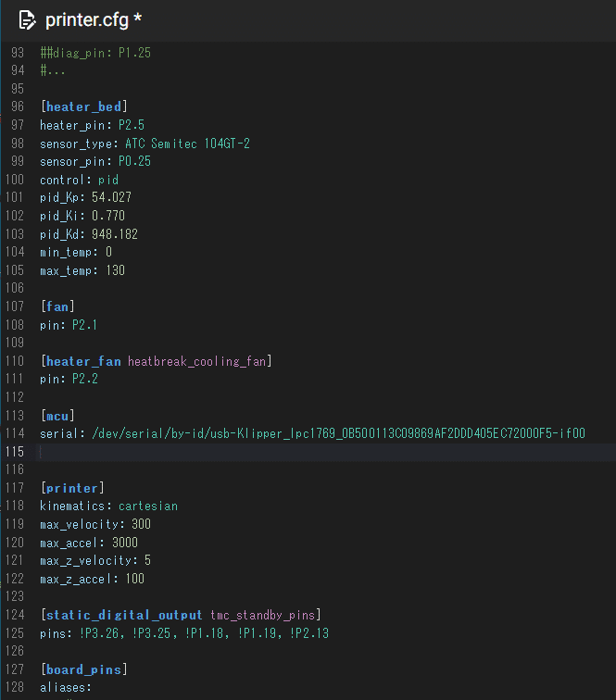Click the #... comment on line 94
The width and height of the screenshot is (616, 700).
(53, 70)
